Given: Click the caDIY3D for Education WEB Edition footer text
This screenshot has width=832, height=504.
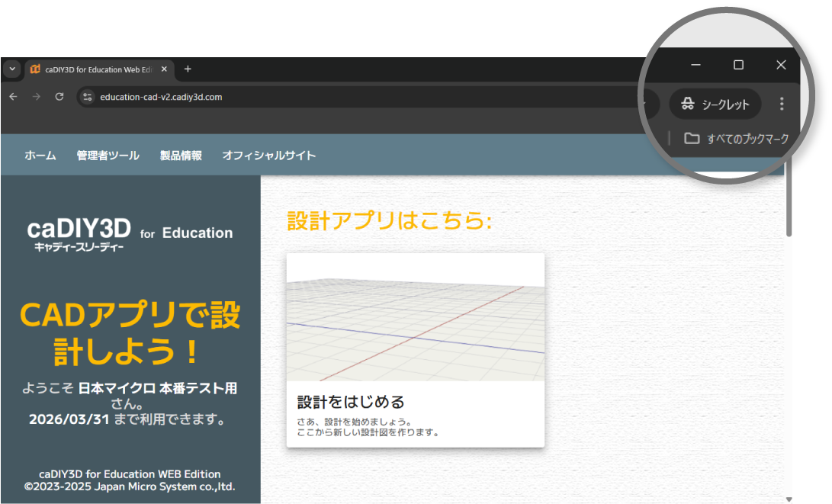Looking at the screenshot, I should pos(130,474).
